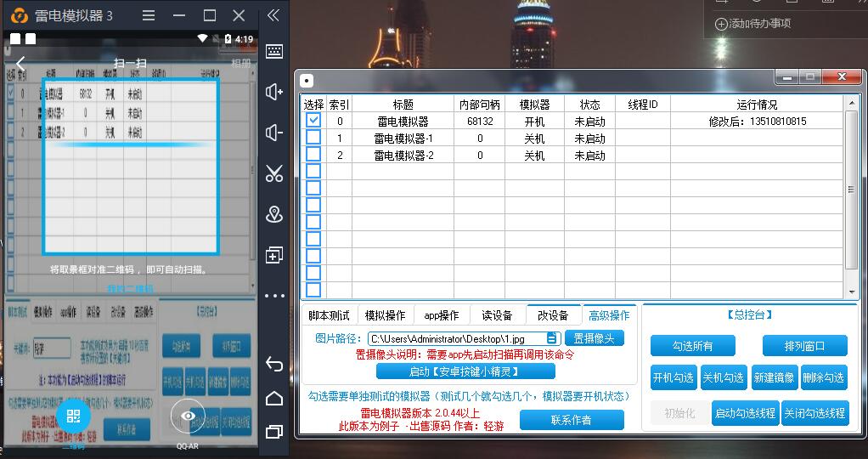Check the checkbox for row 雷电模拟器-1
This screenshot has width=868, height=459.
click(x=313, y=138)
